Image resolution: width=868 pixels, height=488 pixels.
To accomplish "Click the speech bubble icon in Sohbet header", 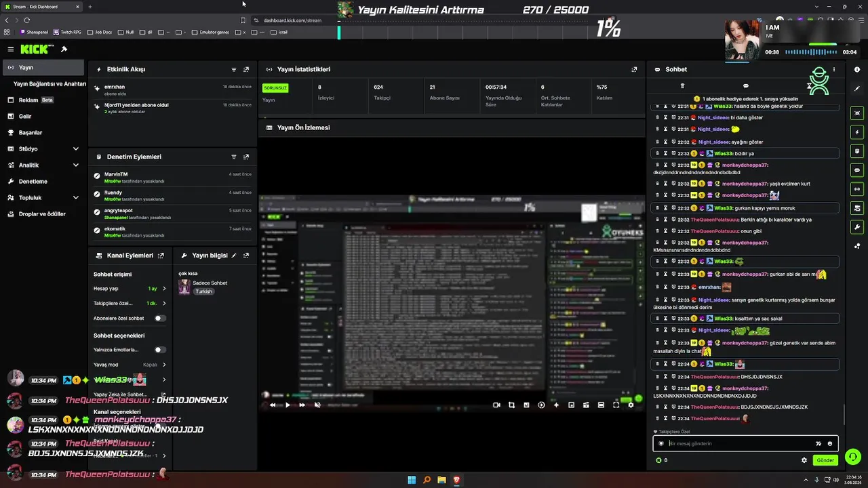I will (746, 86).
